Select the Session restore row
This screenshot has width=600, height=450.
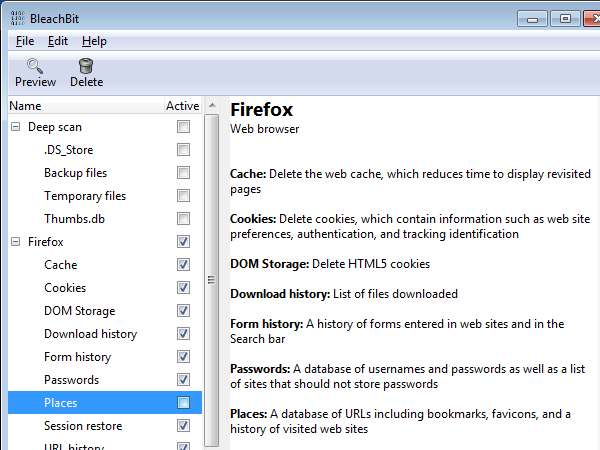tap(105, 426)
